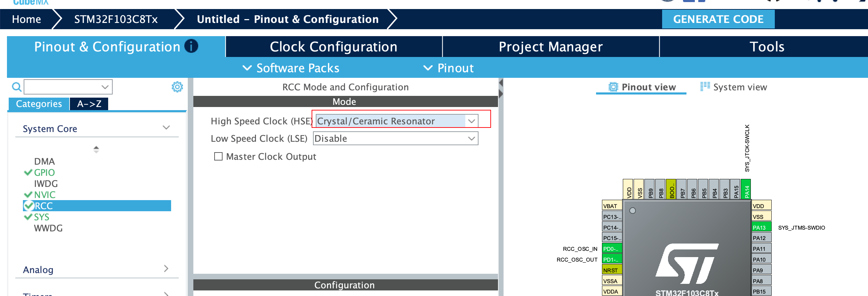Click the up/down sort arrows above DMA

[96, 149]
